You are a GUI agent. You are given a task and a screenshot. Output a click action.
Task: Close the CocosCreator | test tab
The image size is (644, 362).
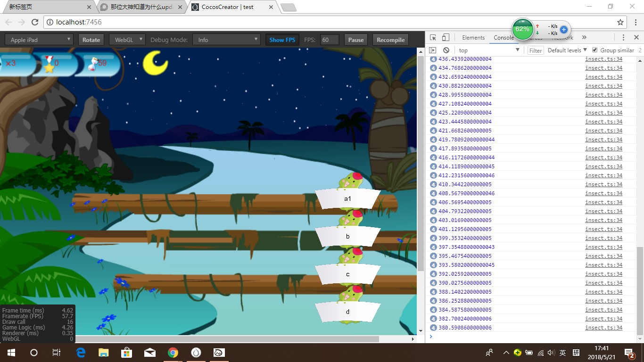[x=271, y=8]
